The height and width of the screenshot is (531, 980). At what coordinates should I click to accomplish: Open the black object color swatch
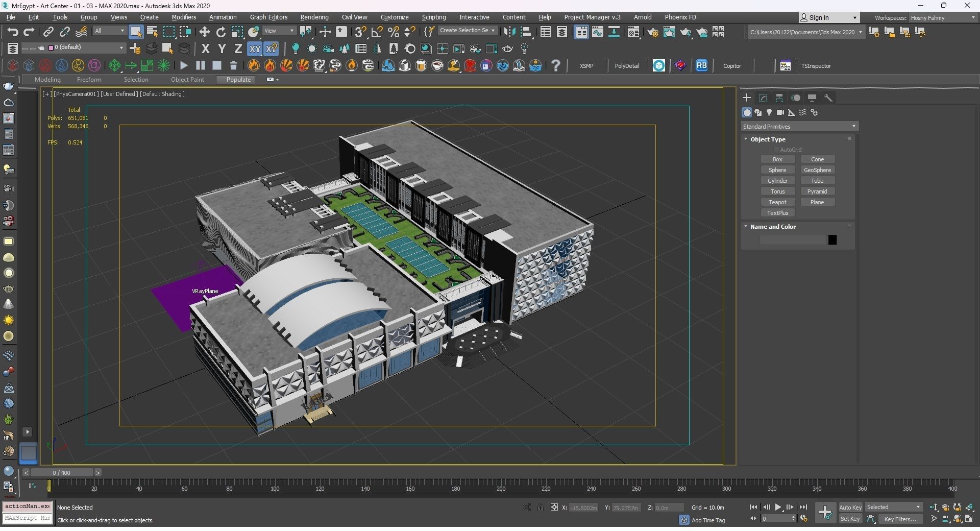click(832, 240)
